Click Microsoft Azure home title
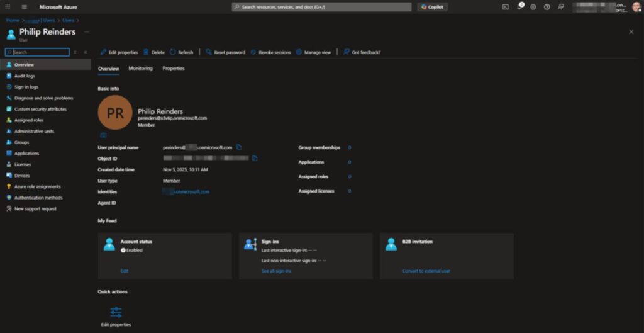 (58, 7)
